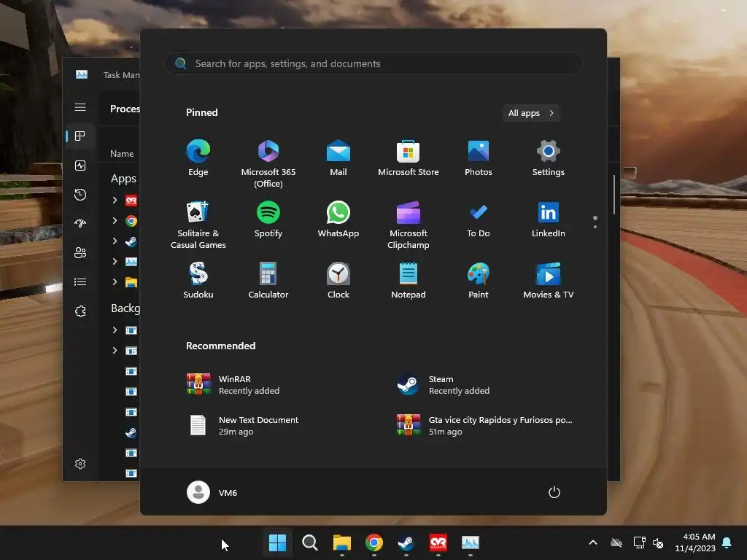Open the Mail app
This screenshot has height=560, width=747.
[338, 158]
